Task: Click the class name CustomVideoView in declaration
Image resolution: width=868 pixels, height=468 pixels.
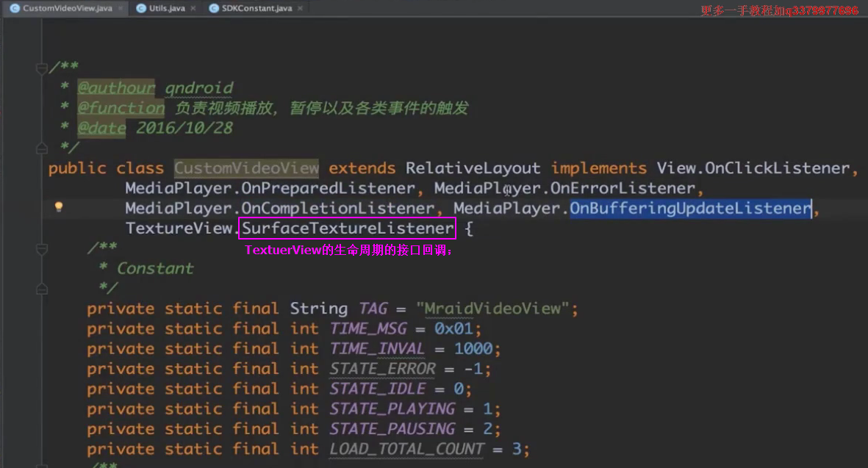Action: click(246, 168)
